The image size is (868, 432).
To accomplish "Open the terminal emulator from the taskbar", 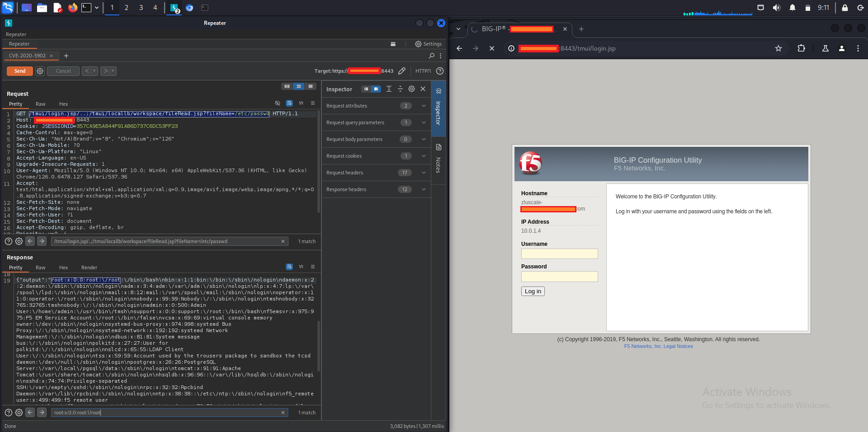I will (x=86, y=8).
